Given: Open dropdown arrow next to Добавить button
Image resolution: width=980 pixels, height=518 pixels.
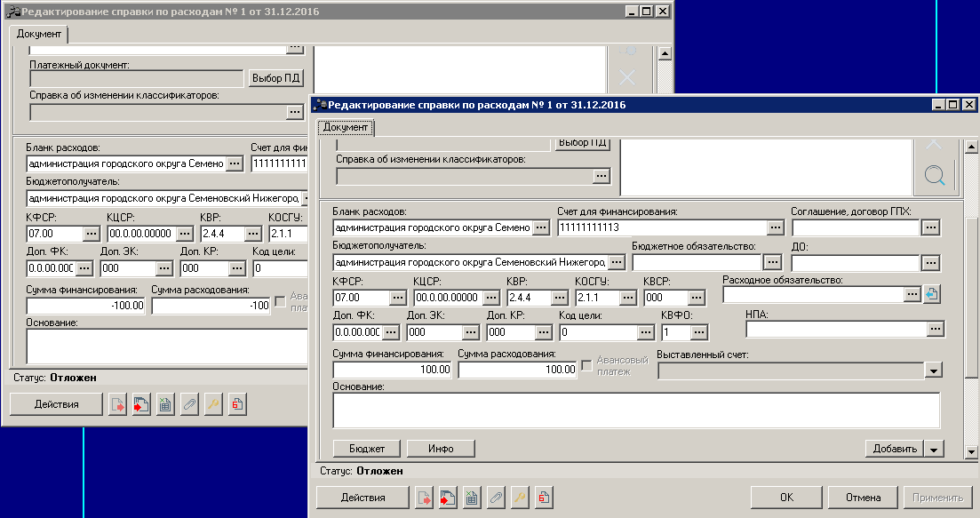Looking at the screenshot, I should [x=934, y=449].
